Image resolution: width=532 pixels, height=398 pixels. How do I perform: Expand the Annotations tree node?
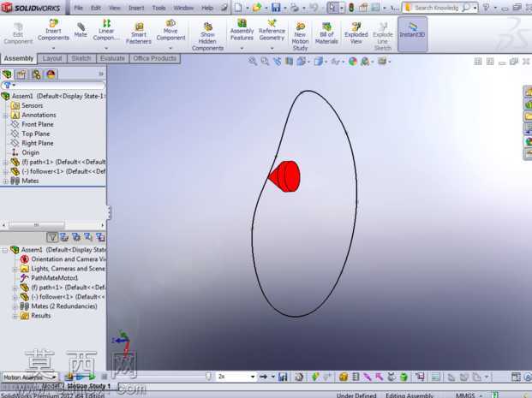point(5,116)
